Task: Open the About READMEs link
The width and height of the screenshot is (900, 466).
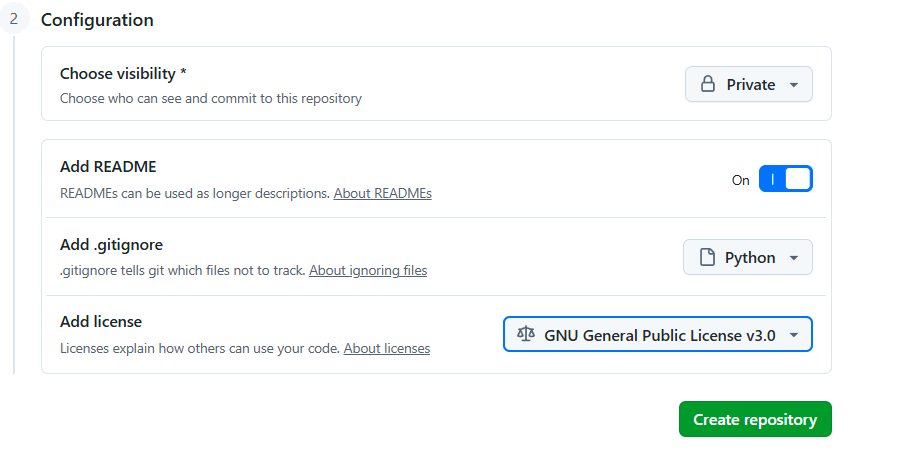Action: coord(382,193)
